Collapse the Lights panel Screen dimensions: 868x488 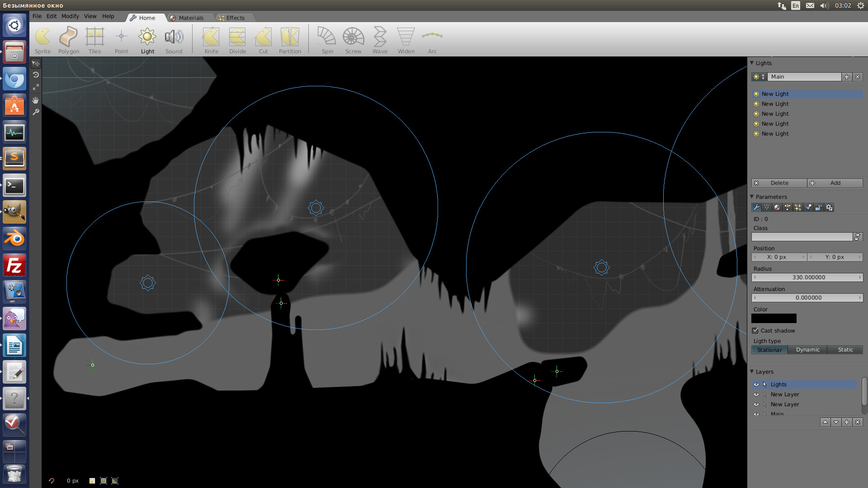pos(752,63)
